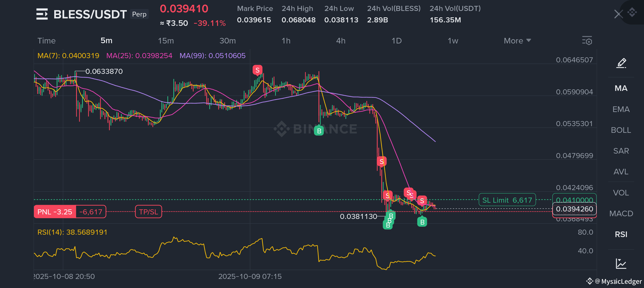644x288 pixels.
Task: Select the 1D timeframe tab
Action: 396,41
